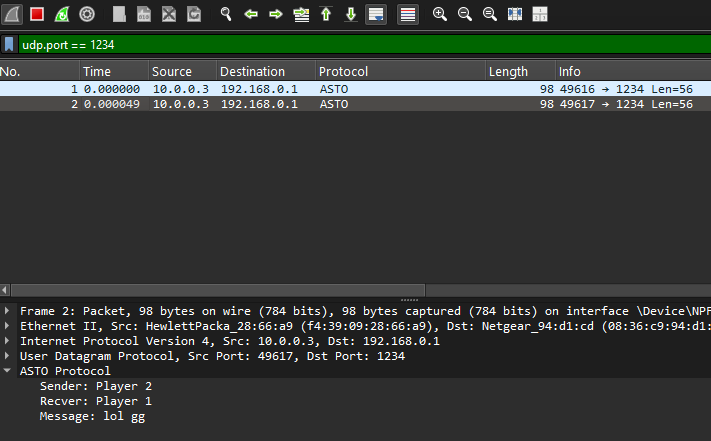Image resolution: width=711 pixels, height=441 pixels.
Task: Zoom out on packet text
Action: coord(464,15)
